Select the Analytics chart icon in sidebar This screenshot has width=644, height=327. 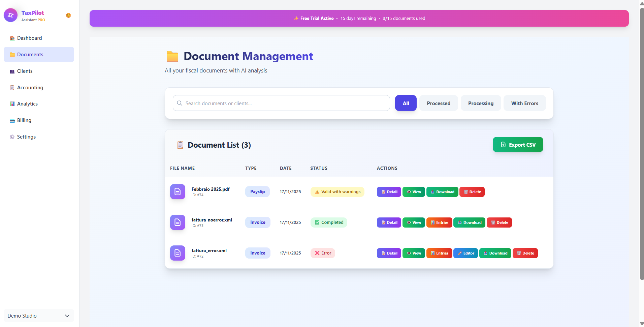click(12, 103)
